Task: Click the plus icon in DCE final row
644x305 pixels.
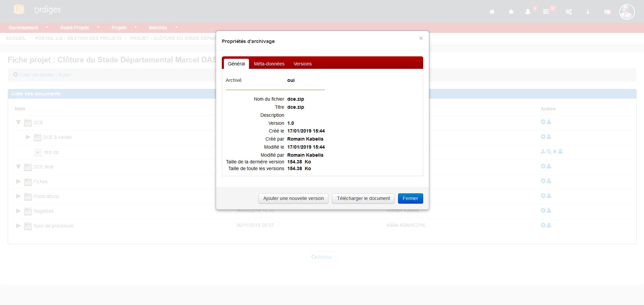Action: 543,166
